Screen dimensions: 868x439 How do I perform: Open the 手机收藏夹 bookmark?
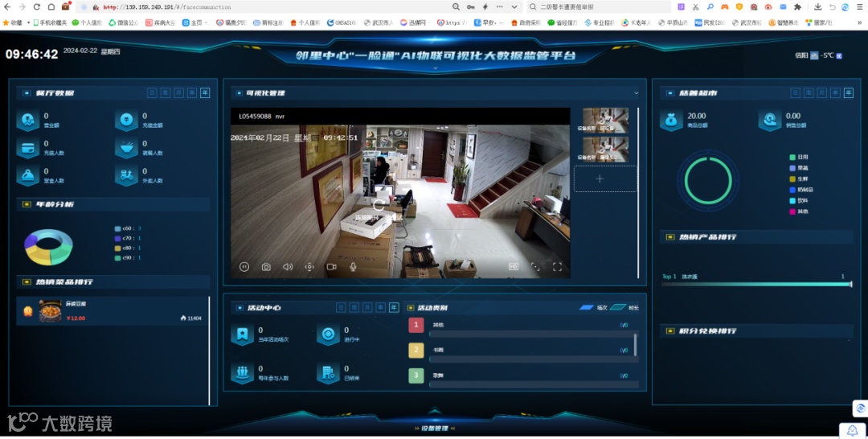pos(50,23)
